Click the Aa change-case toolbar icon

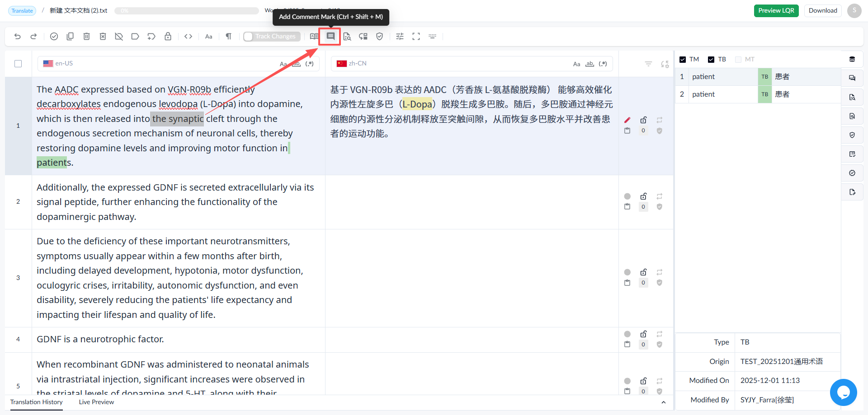(208, 37)
